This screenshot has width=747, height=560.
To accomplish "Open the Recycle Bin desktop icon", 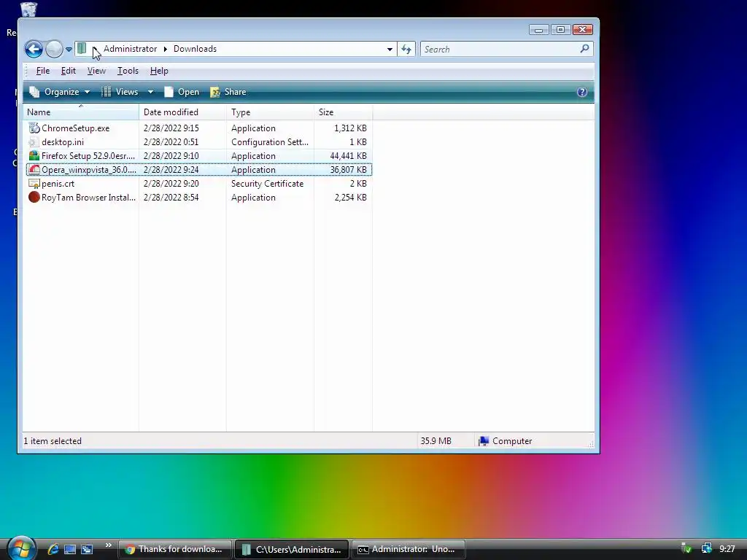I will [x=28, y=9].
